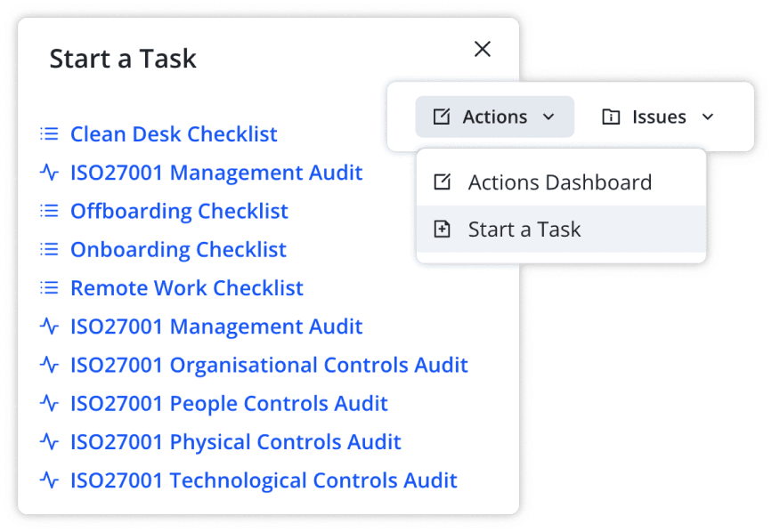Screen dimensions: 772x532
Task: Expand the Actions menu to show options
Action: pyautogui.click(x=495, y=117)
